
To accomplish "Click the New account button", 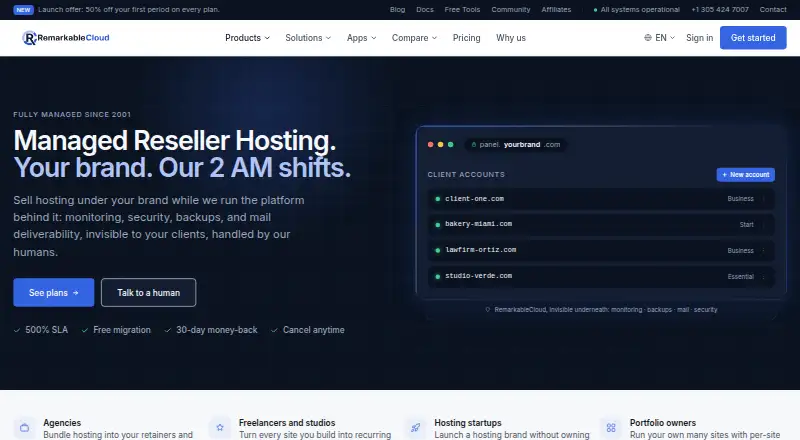I will pos(745,175).
